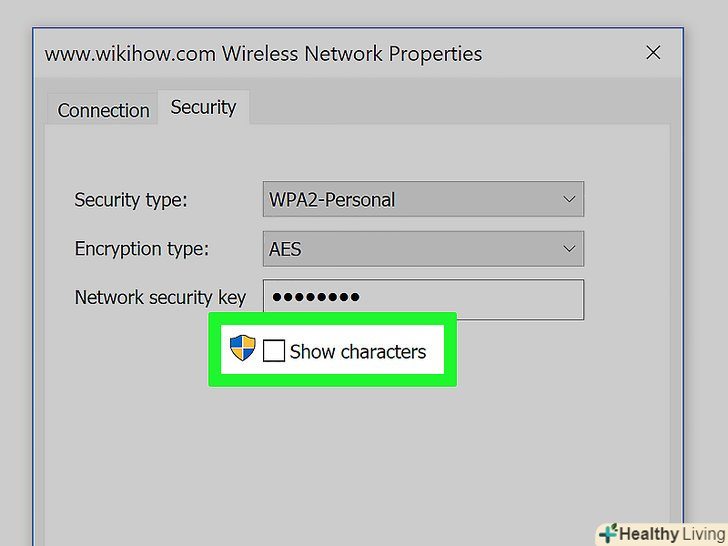Image resolution: width=728 pixels, height=546 pixels.
Task: Close the Wireless Network Properties dialog
Action: pyautogui.click(x=653, y=52)
